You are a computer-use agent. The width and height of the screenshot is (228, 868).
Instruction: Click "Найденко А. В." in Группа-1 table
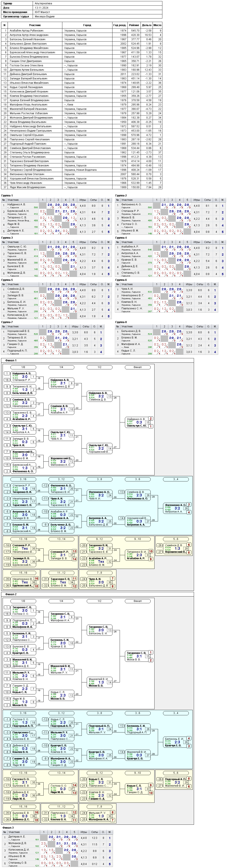[17, 204]
